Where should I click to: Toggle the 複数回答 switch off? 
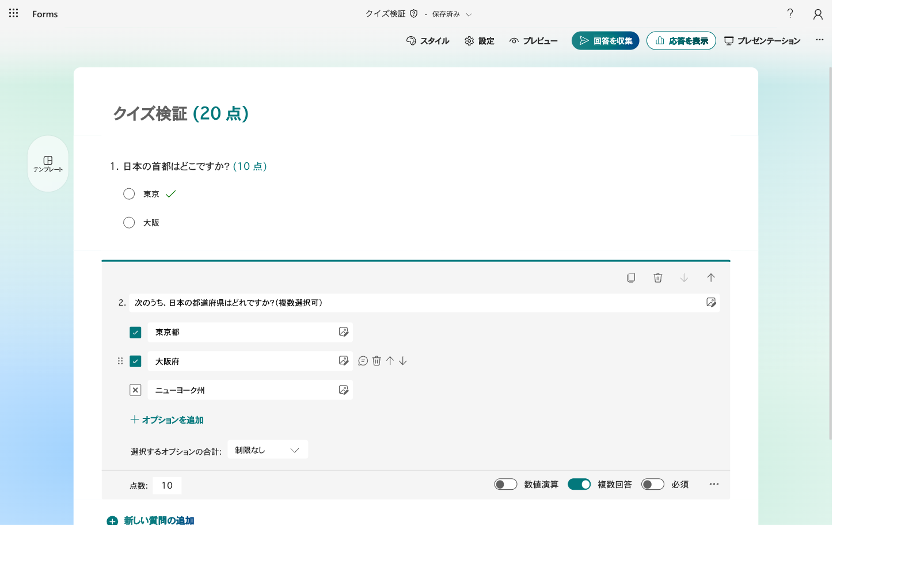(x=579, y=485)
